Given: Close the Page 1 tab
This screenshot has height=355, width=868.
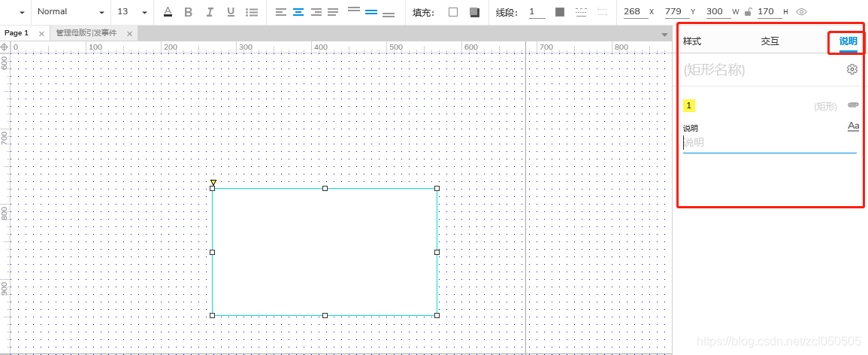Looking at the screenshot, I should (41, 34).
